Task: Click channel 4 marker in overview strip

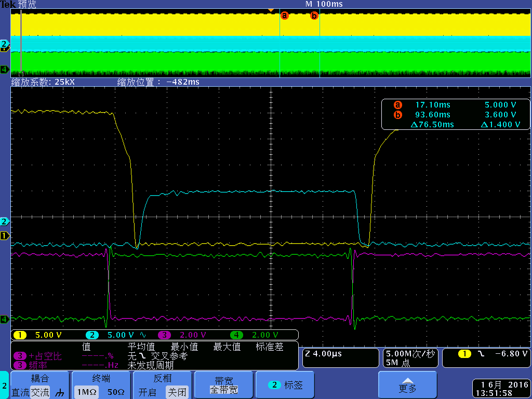Action: (4, 70)
